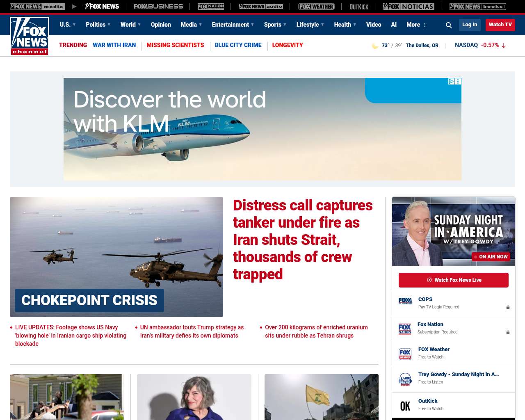Click the AdChoices icon on KLM ad
Image resolution: width=525 pixels, height=420 pixels.
tap(451, 82)
